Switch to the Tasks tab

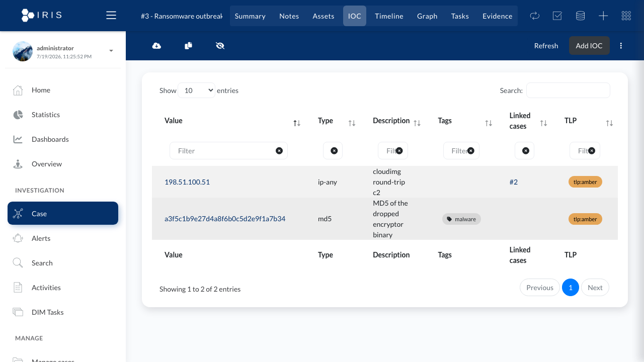(x=460, y=16)
